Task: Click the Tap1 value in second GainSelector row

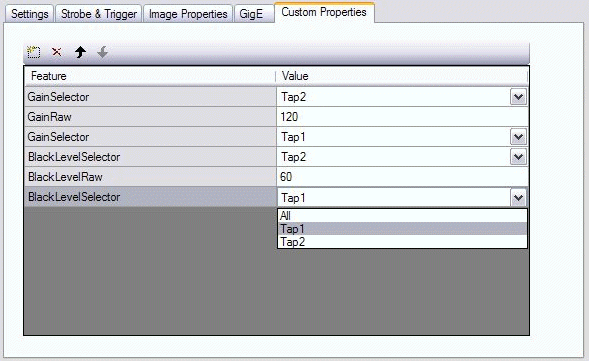Action: 293,137
